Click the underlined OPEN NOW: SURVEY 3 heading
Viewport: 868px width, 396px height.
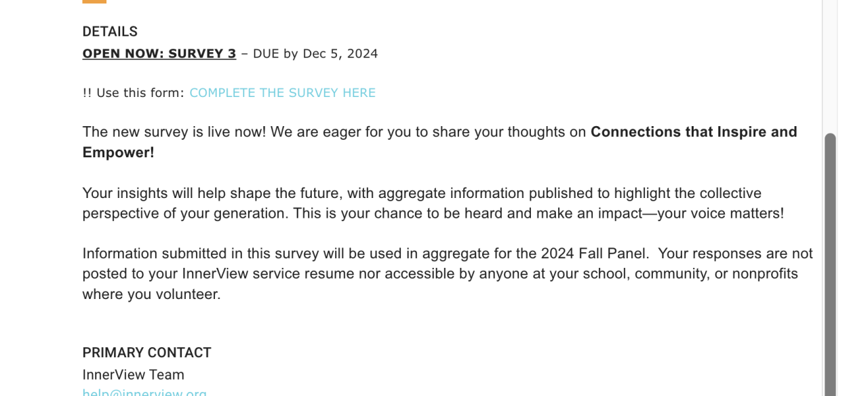(159, 54)
